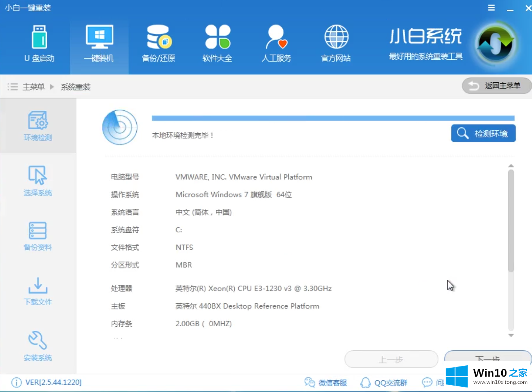Image resolution: width=532 pixels, height=392 pixels.
Task: Select 备份资料 step in sidebar
Action: 38,236
